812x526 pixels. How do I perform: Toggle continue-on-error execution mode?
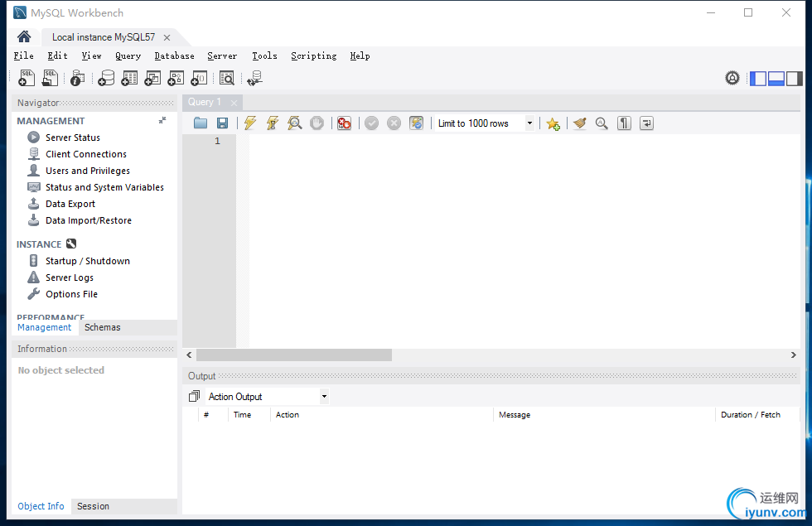(x=345, y=123)
